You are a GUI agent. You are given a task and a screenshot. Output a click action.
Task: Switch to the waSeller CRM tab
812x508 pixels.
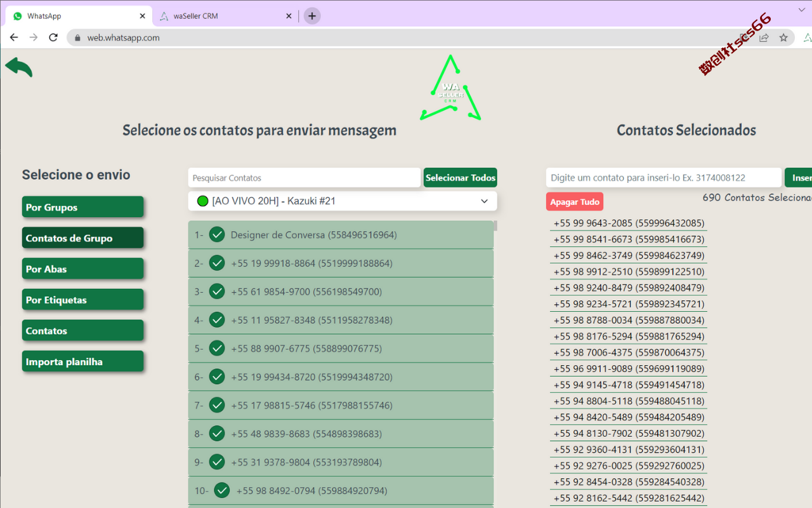(226, 16)
